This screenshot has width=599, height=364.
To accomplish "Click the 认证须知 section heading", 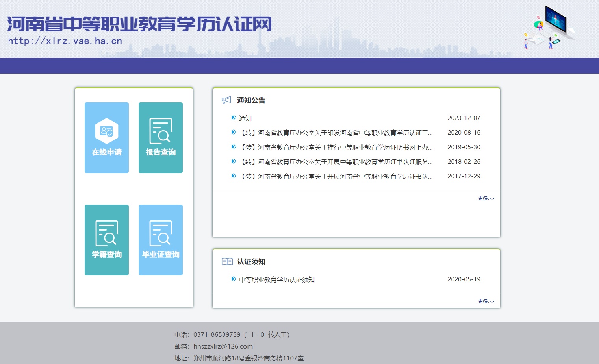I will click(x=251, y=262).
